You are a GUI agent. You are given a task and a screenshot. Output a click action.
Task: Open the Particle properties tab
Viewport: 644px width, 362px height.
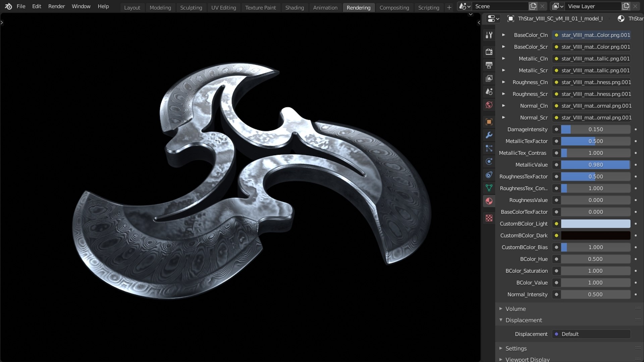coord(489,148)
